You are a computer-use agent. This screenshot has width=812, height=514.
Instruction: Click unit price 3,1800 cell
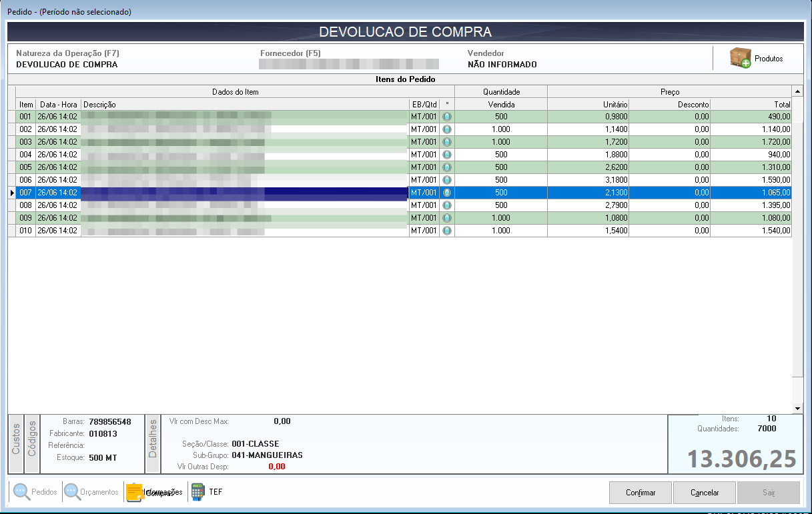(588, 179)
